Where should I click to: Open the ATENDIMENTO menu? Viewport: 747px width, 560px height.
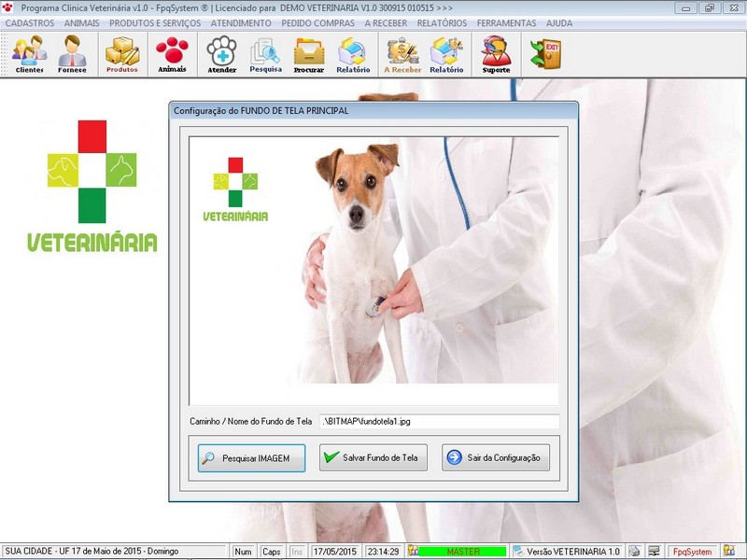[x=241, y=23]
